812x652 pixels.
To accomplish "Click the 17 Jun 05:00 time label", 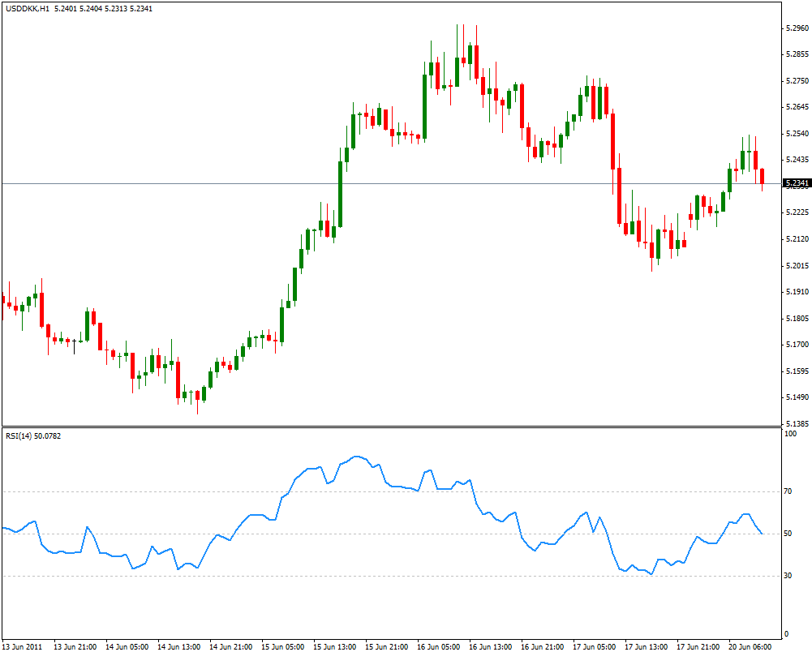I will click(595, 647).
